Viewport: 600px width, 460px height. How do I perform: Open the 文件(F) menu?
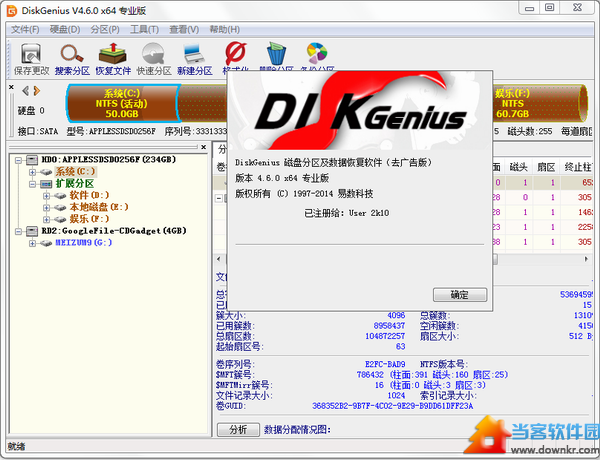24,29
